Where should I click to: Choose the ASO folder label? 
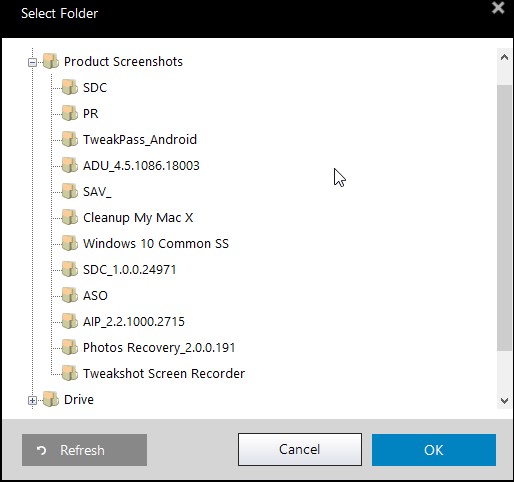click(95, 296)
